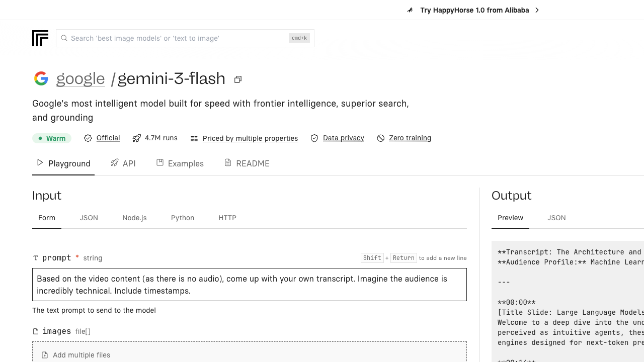644x362 pixels.
Task: Select the Python input tab
Action: click(x=183, y=218)
